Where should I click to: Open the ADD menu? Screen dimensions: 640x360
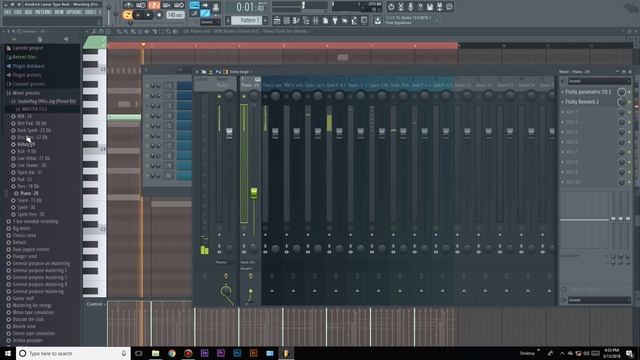click(29, 13)
